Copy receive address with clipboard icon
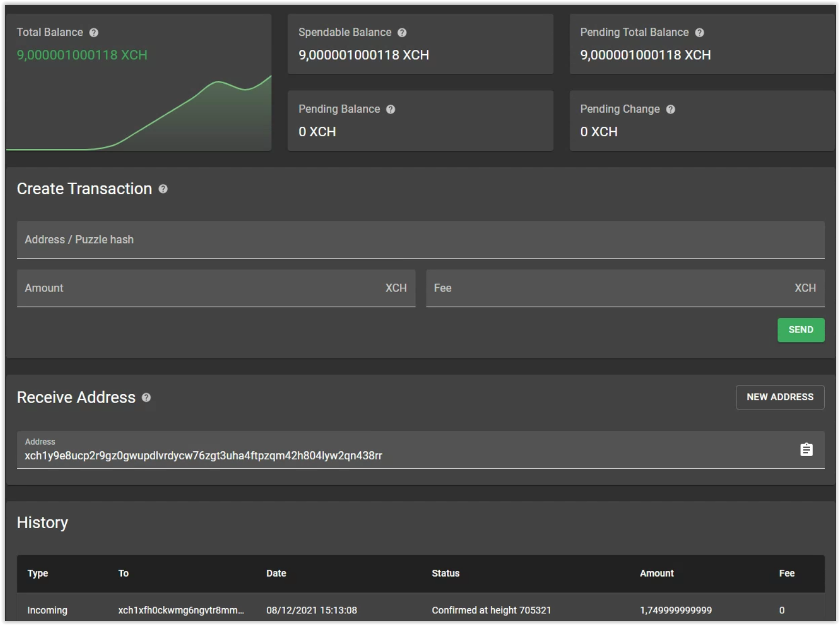 [x=806, y=450]
